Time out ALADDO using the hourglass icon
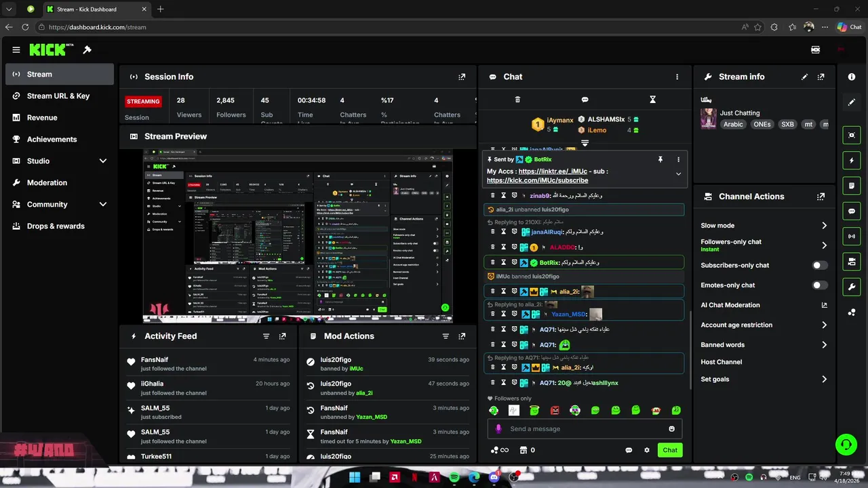 click(x=504, y=247)
